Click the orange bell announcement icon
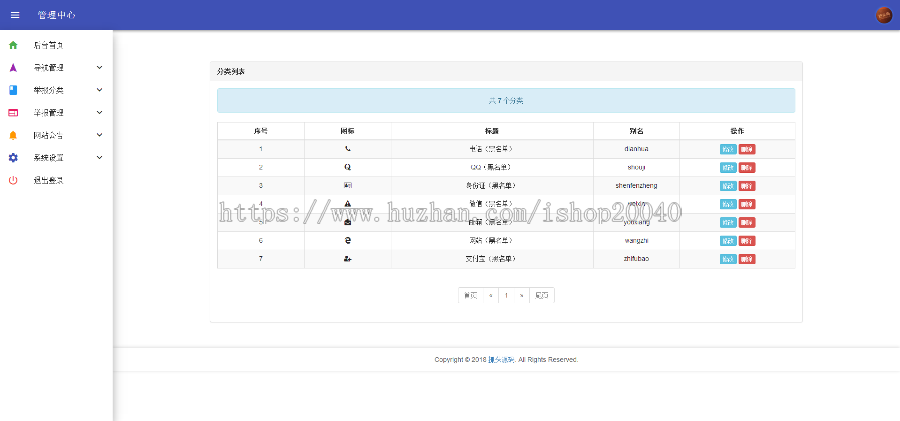 (13, 135)
